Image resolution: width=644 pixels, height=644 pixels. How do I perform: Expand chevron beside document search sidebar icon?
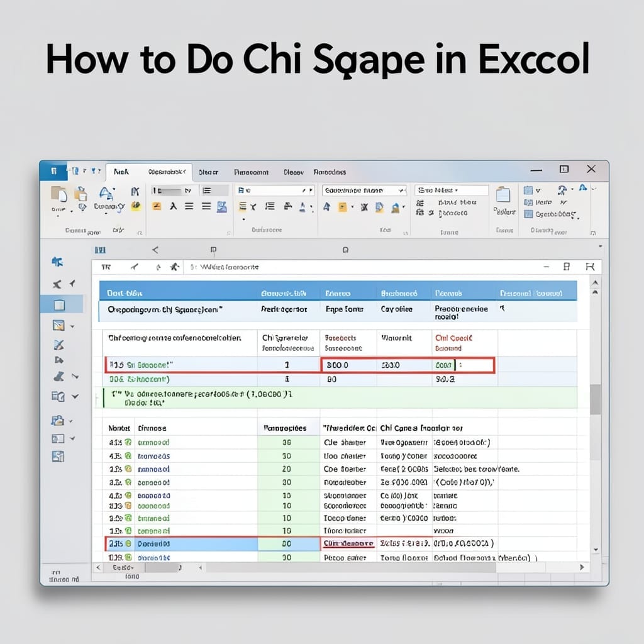(75, 396)
